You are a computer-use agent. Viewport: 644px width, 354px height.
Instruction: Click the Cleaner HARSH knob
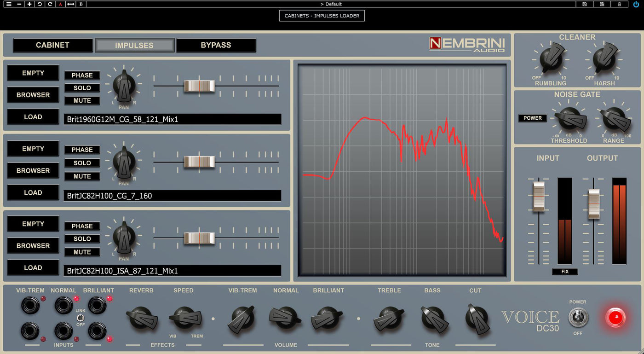604,59
